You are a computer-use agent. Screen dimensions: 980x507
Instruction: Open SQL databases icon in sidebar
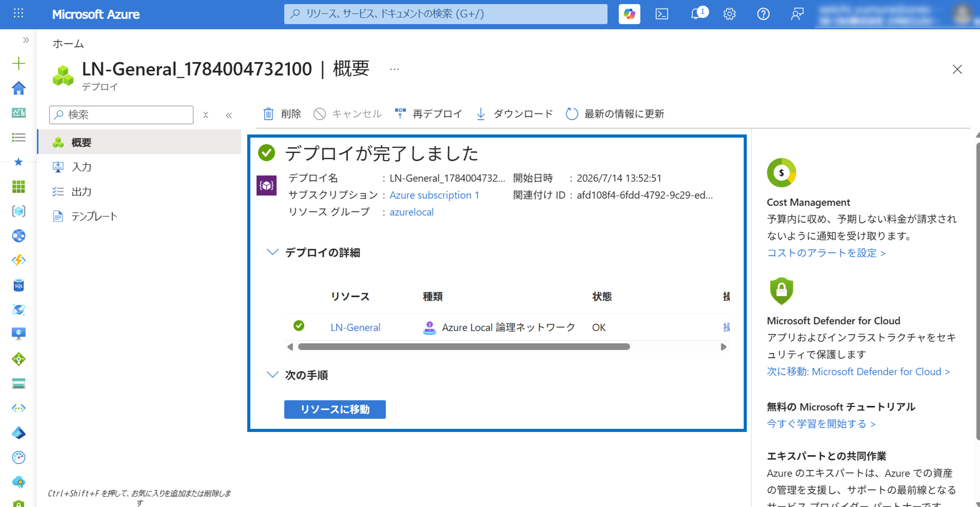click(18, 285)
